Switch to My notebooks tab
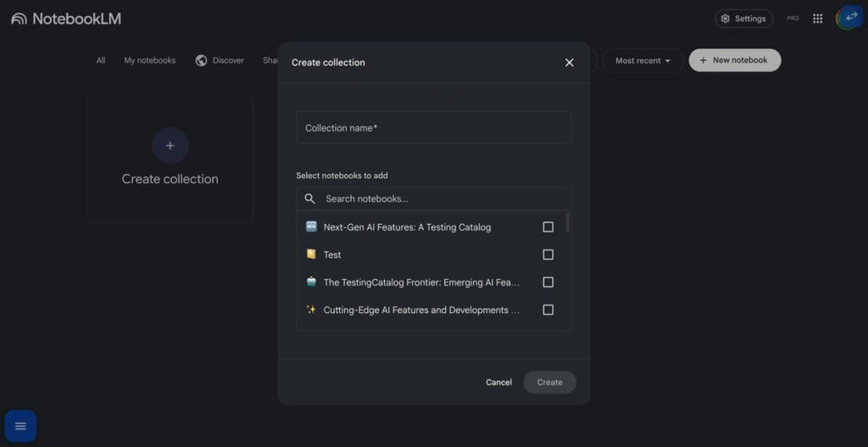This screenshot has height=447, width=868. tap(149, 60)
